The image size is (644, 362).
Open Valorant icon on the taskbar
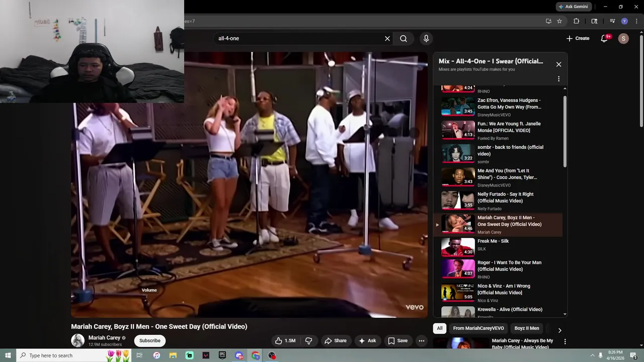206,355
